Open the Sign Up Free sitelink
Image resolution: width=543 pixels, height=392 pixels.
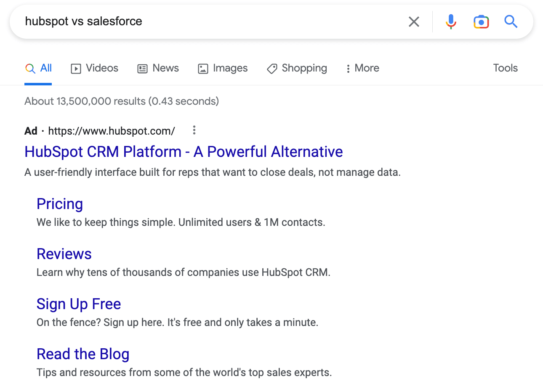(x=79, y=304)
